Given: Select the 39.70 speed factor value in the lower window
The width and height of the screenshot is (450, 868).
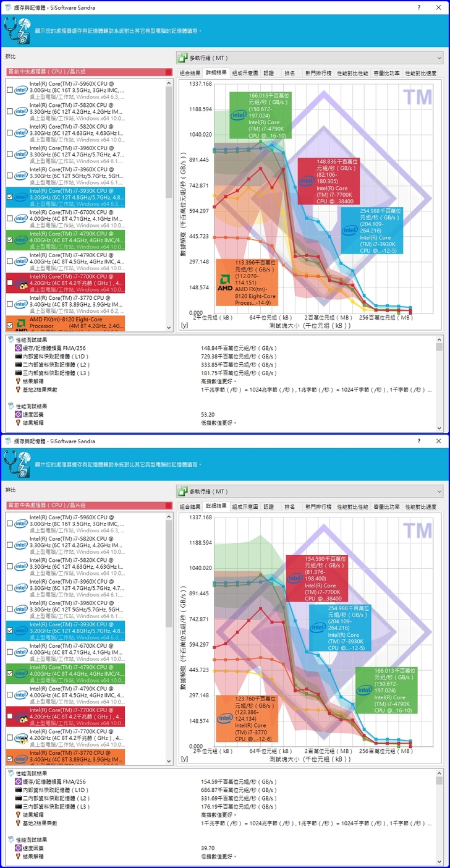Looking at the screenshot, I should click(207, 848).
